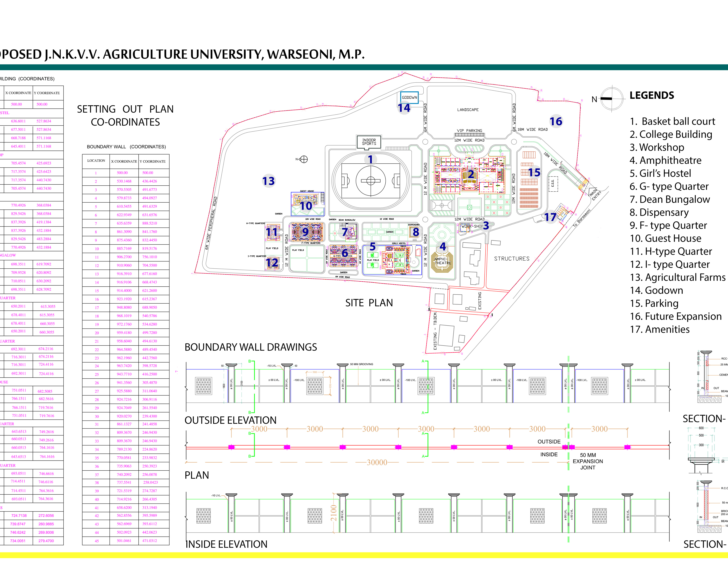The width and height of the screenshot is (728, 570).
Task: Click number 2 marker on College Building
Action: point(471,174)
